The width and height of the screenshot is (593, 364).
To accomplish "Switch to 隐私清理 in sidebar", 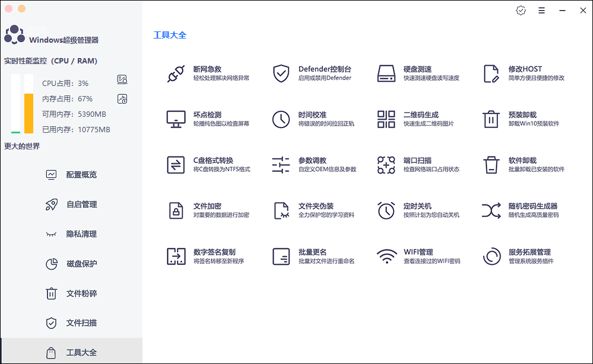I will [71, 234].
